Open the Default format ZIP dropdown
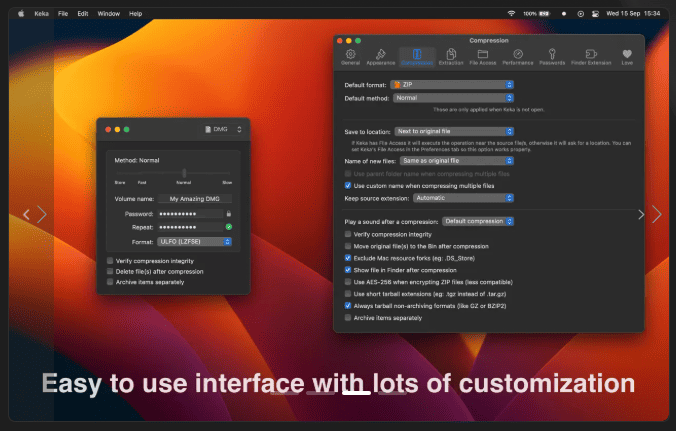 tap(452, 84)
